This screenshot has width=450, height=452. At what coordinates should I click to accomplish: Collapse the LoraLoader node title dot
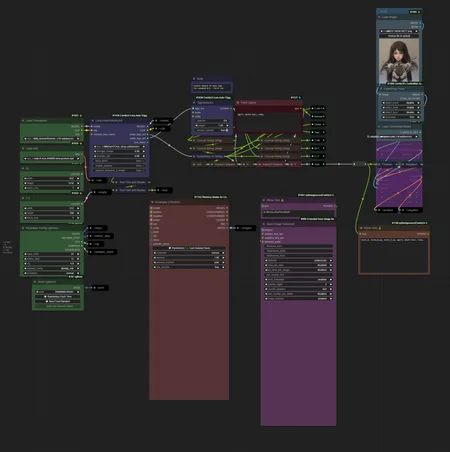point(92,121)
